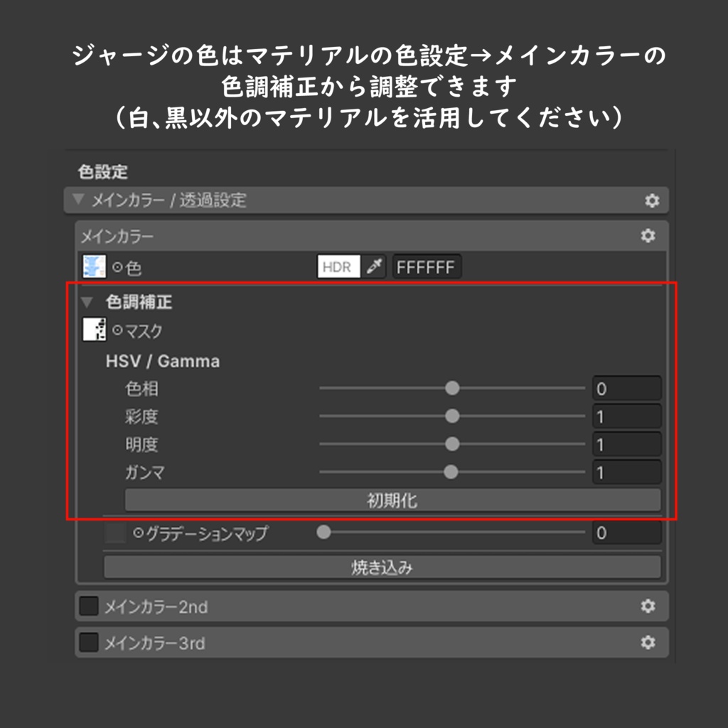Click the ガンマ value field showing 1
The height and width of the screenshot is (728, 728).
[x=626, y=471]
